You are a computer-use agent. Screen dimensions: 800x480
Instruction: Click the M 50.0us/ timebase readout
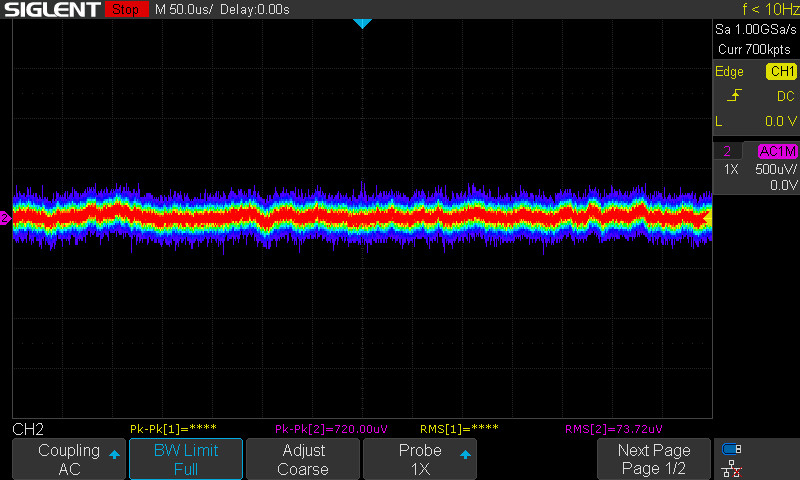tap(184, 10)
